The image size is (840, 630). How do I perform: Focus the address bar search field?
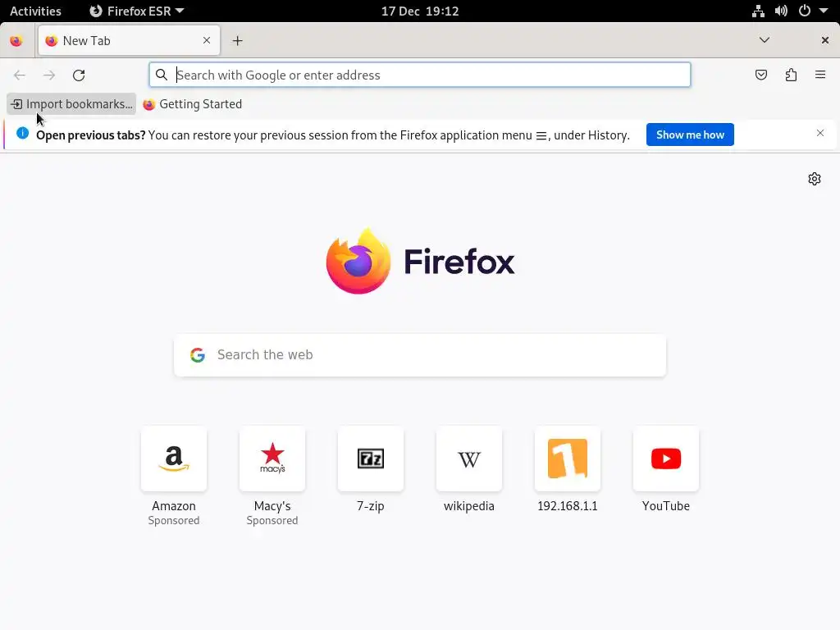click(420, 75)
